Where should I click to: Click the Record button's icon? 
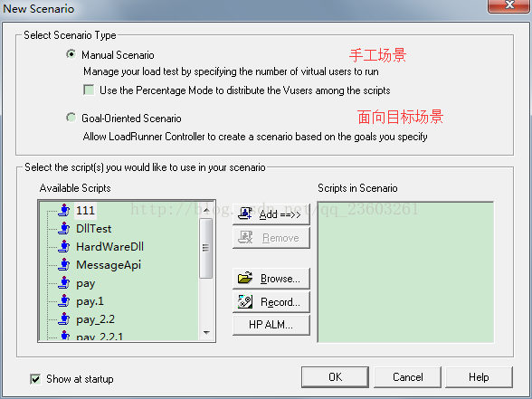pyautogui.click(x=245, y=301)
